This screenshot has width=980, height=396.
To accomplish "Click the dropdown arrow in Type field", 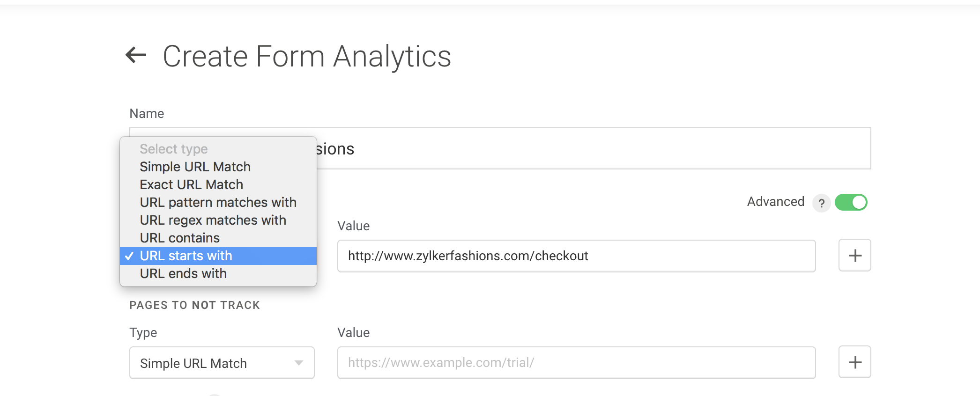I will 298,363.
